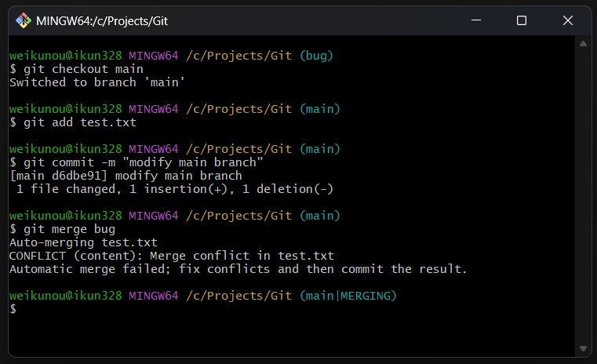
Task: Click the CONFLICT (content) message line
Action: pyautogui.click(x=172, y=256)
